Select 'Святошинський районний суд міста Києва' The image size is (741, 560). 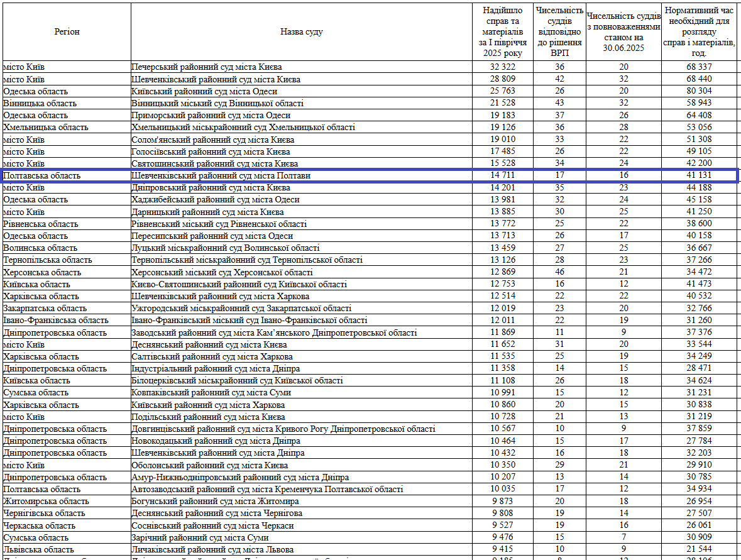(x=214, y=163)
